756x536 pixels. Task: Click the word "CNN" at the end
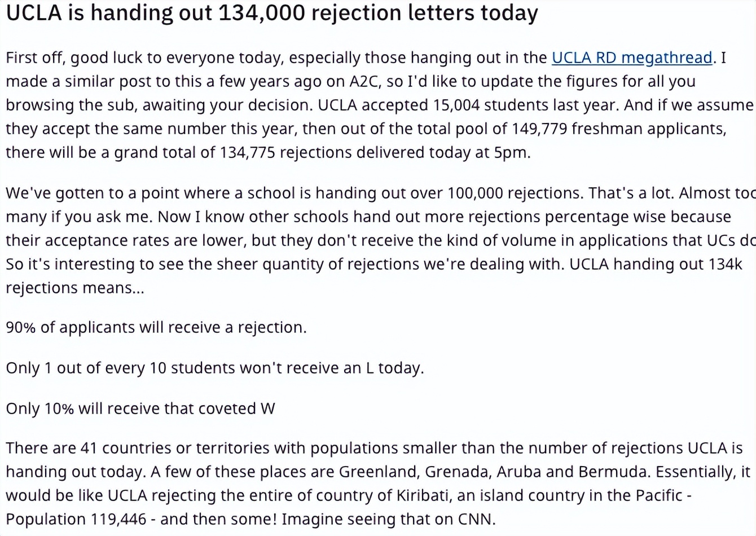tap(477, 520)
